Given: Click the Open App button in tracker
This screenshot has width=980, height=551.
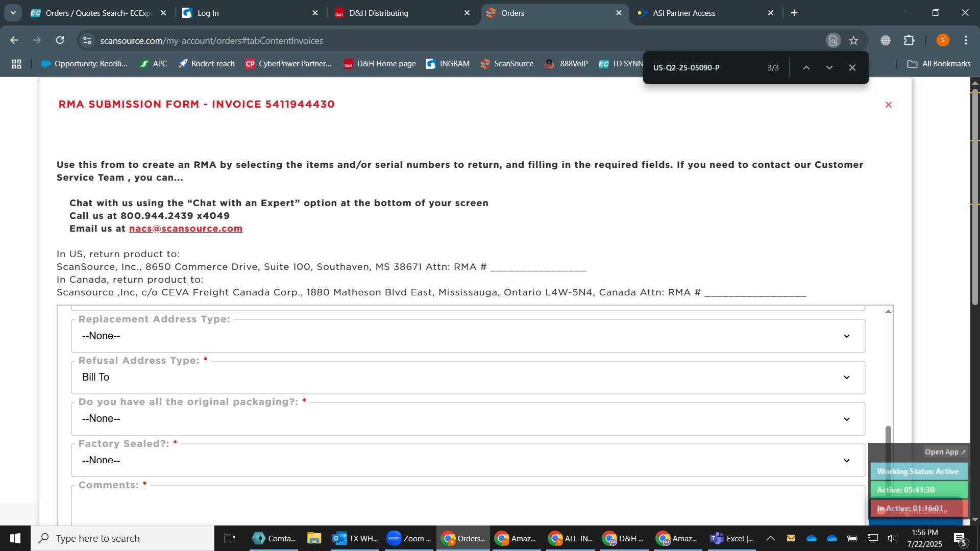Looking at the screenshot, I should click(945, 452).
